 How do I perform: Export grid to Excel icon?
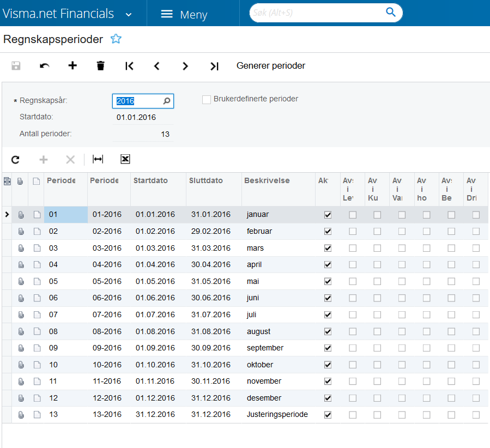coord(125,159)
